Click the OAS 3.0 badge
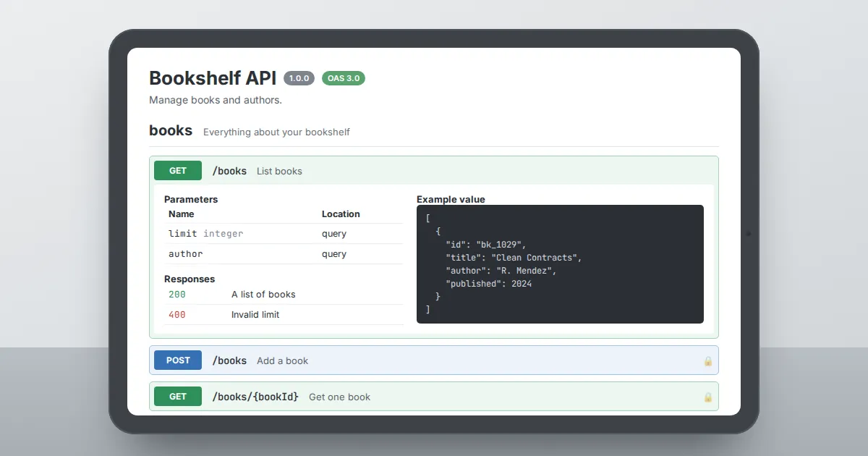The height and width of the screenshot is (456, 868). 344,78
